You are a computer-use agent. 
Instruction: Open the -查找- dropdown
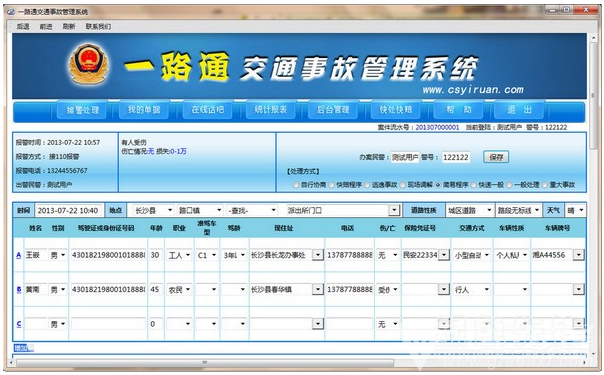point(252,211)
